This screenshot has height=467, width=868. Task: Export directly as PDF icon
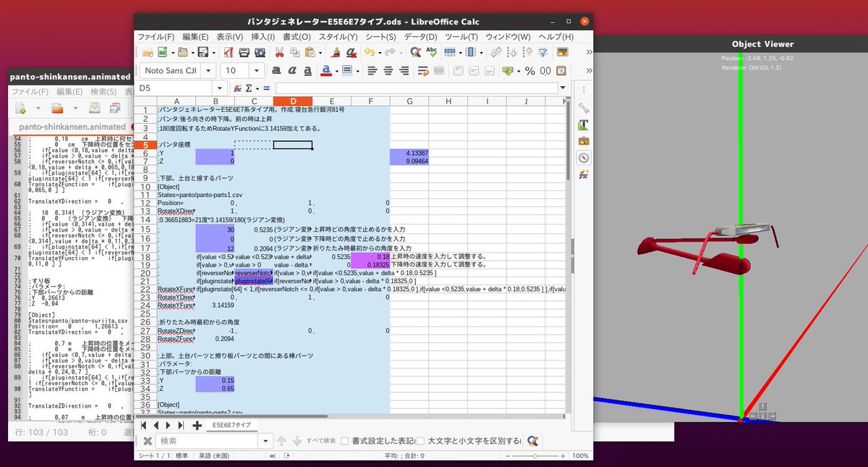click(228, 52)
